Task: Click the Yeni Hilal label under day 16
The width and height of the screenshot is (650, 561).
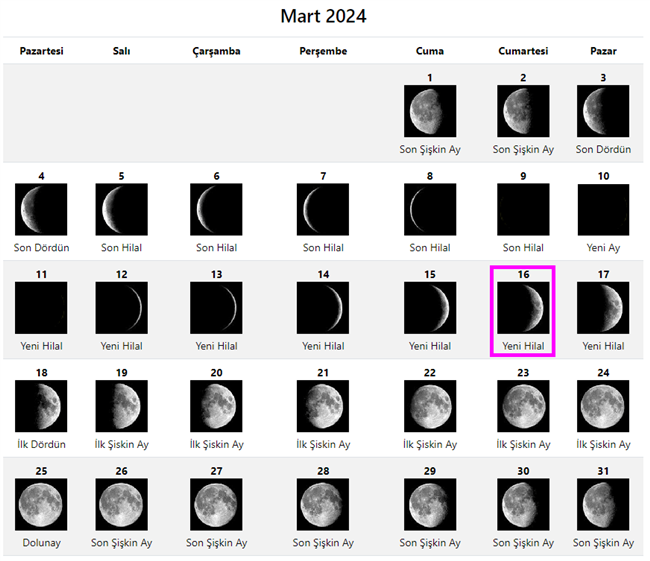Action: click(x=523, y=346)
